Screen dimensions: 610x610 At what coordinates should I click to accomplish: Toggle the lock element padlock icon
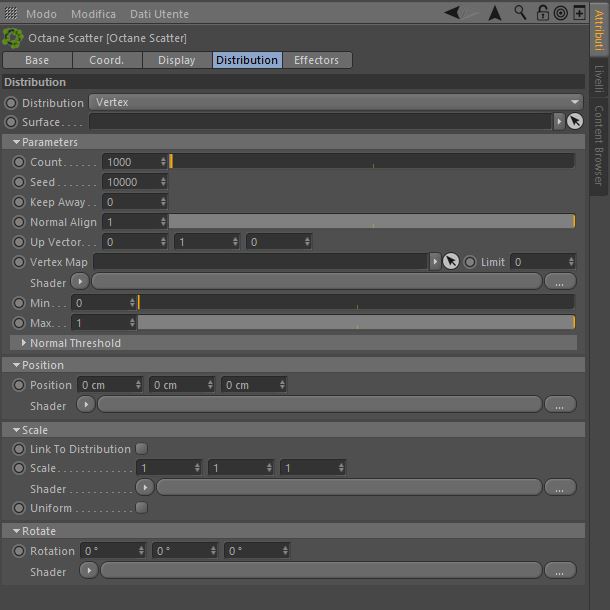[x=542, y=13]
